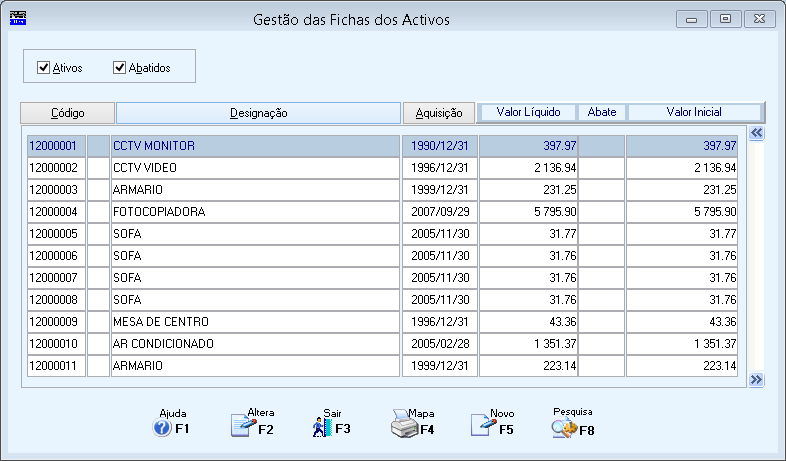Image resolution: width=786 pixels, height=461 pixels.
Task: Sort by the Código column header
Action: (x=68, y=113)
